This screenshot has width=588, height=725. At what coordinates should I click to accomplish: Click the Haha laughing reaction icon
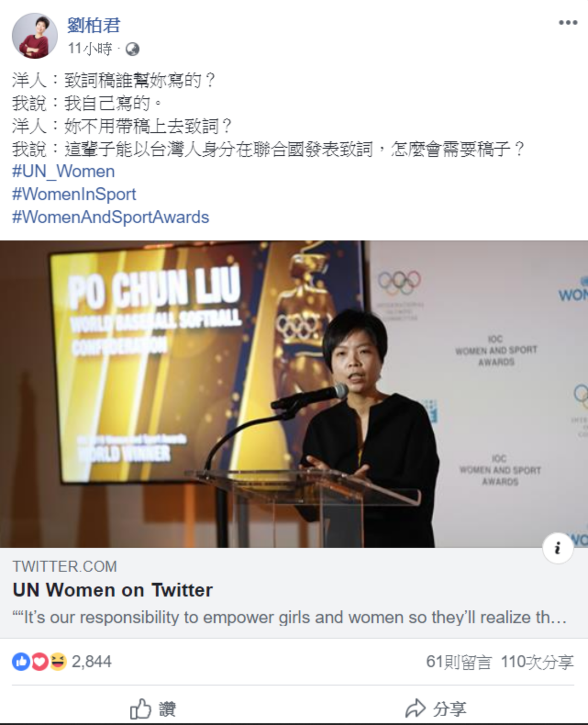point(58,662)
